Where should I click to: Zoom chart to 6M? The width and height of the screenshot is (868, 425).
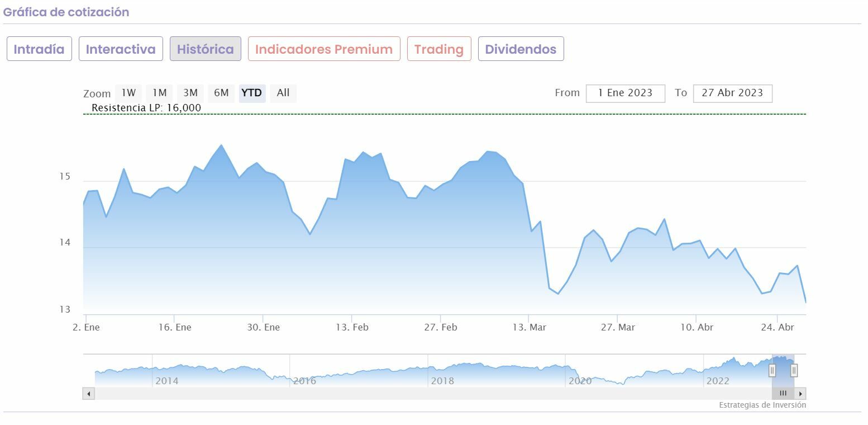pos(222,93)
